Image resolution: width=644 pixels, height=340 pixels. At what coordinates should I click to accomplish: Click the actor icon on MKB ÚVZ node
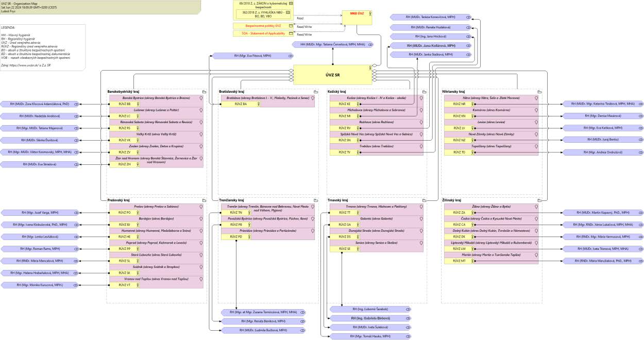[x=369, y=13]
